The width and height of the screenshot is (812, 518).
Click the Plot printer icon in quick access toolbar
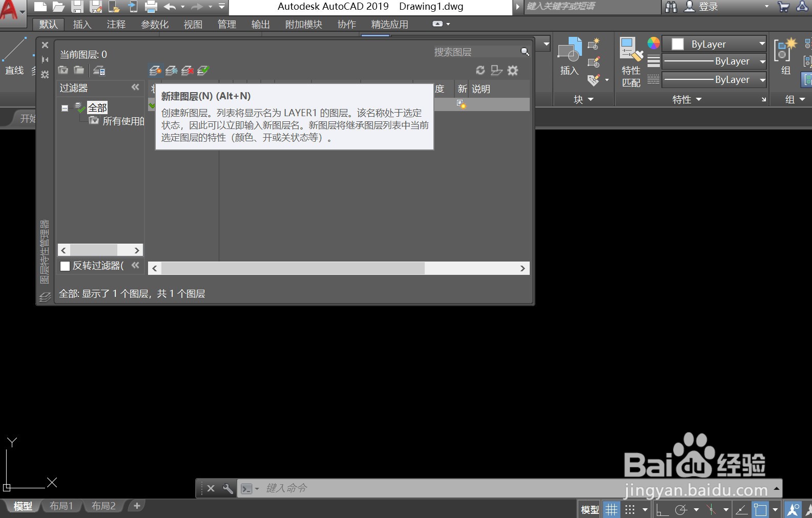151,7
